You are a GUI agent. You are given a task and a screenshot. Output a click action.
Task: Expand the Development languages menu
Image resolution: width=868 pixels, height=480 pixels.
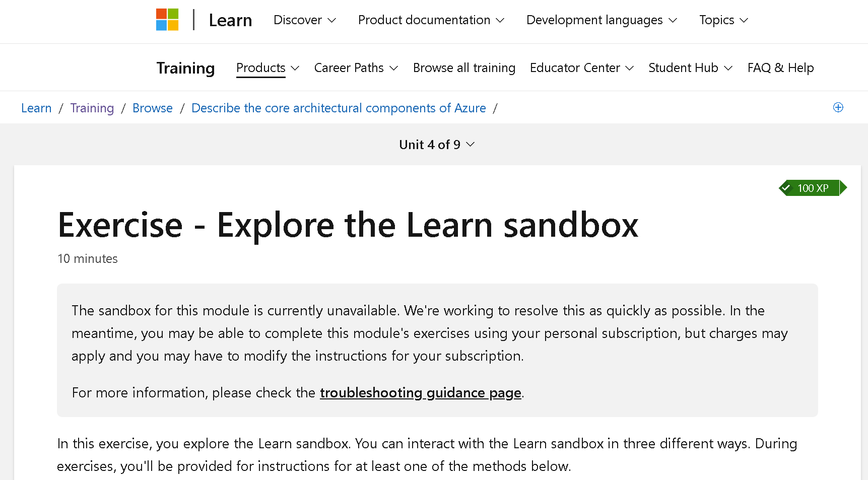tap(602, 20)
